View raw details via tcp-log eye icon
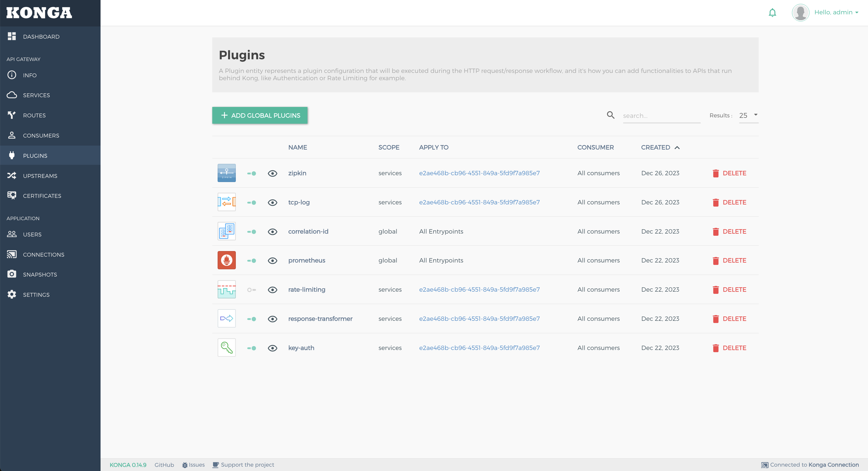The width and height of the screenshot is (868, 471). pos(272,202)
